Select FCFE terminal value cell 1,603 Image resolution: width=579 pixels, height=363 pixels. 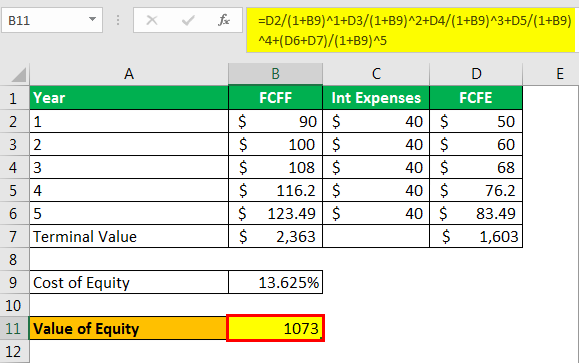(476, 236)
